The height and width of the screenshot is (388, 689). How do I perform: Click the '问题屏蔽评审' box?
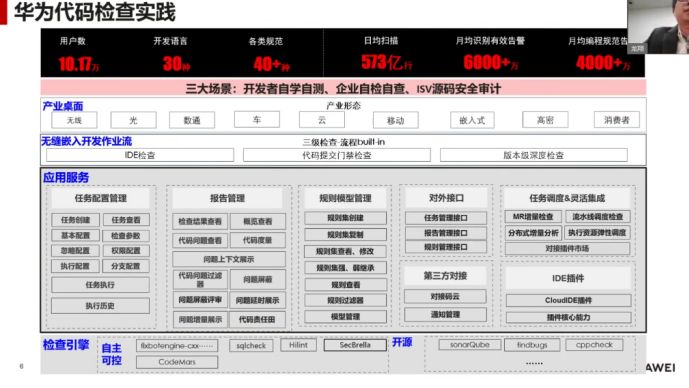[x=200, y=300]
